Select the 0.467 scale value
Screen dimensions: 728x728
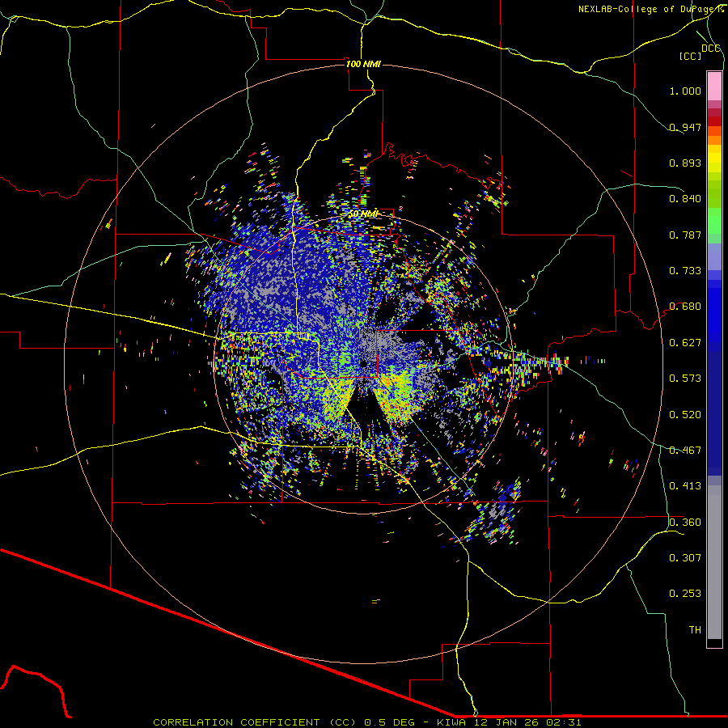pos(685,451)
